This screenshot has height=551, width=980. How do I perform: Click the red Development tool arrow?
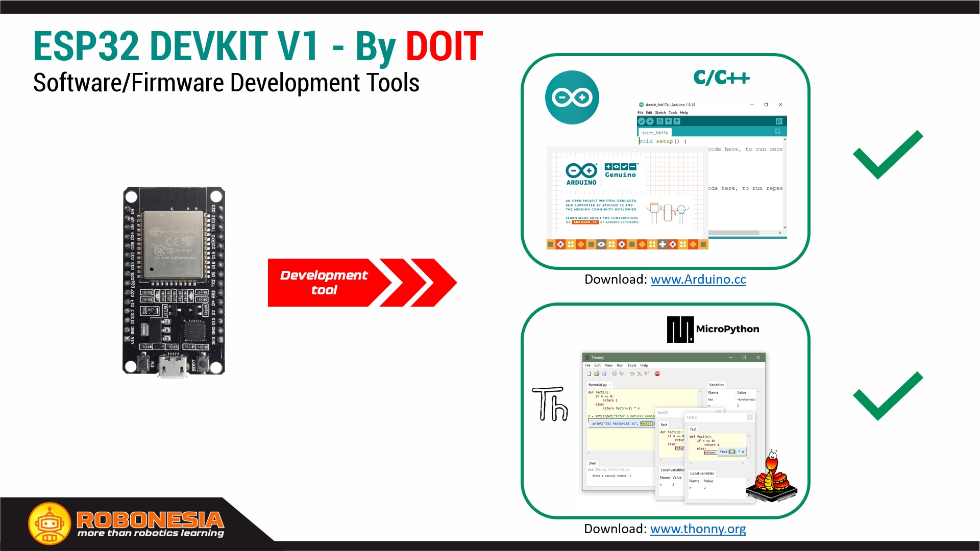pyautogui.click(x=362, y=283)
